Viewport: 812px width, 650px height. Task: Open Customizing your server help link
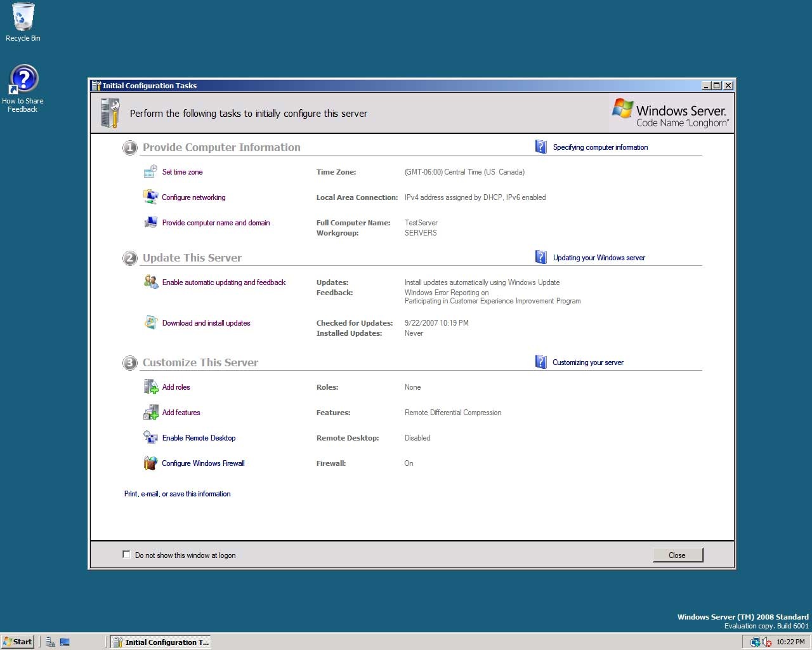pyautogui.click(x=588, y=362)
